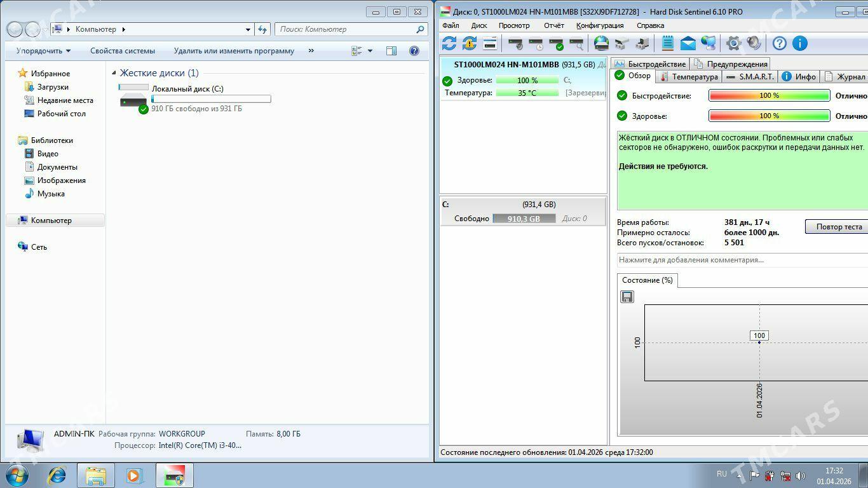This screenshot has height=488, width=868.
Task: Open the Отчёт menu
Action: click(x=553, y=25)
